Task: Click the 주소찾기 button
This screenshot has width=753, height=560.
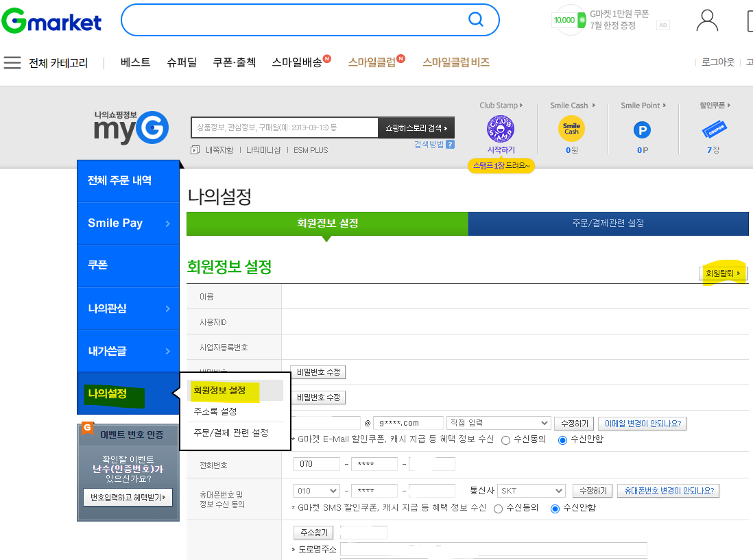Action: pyautogui.click(x=313, y=532)
